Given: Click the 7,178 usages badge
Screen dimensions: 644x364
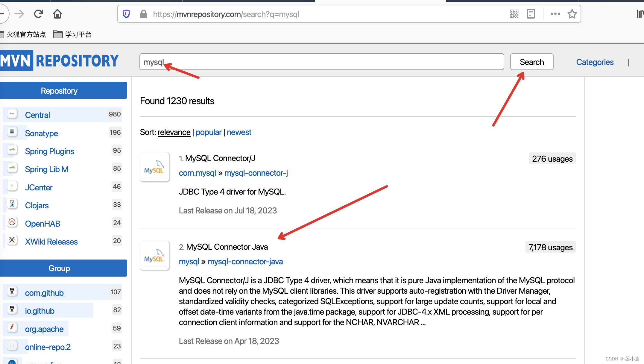Looking at the screenshot, I should pyautogui.click(x=551, y=247).
